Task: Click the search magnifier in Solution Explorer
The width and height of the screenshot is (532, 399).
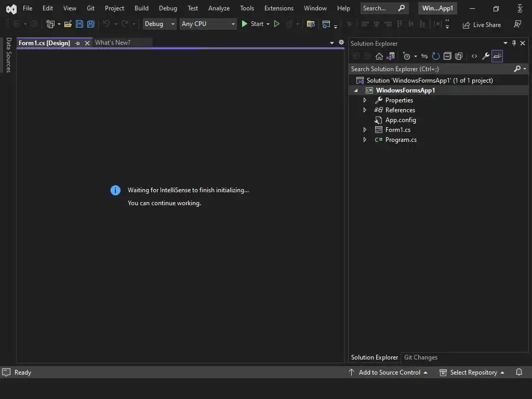Action: (x=517, y=69)
